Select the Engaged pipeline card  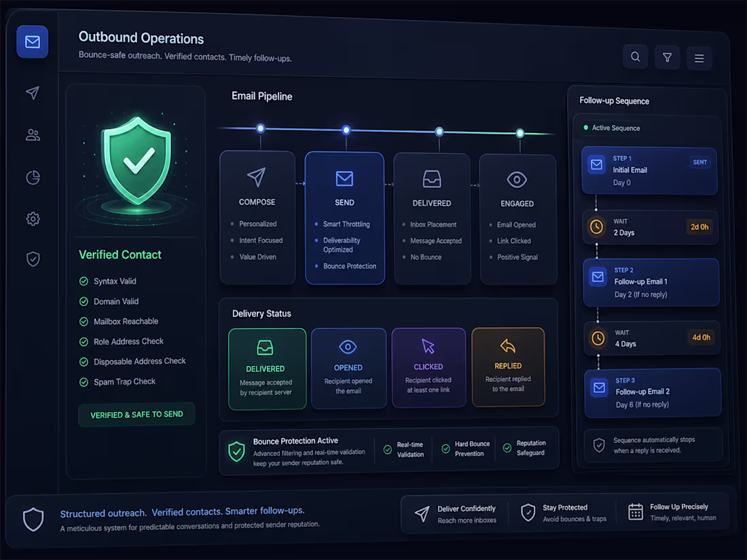[x=518, y=219]
